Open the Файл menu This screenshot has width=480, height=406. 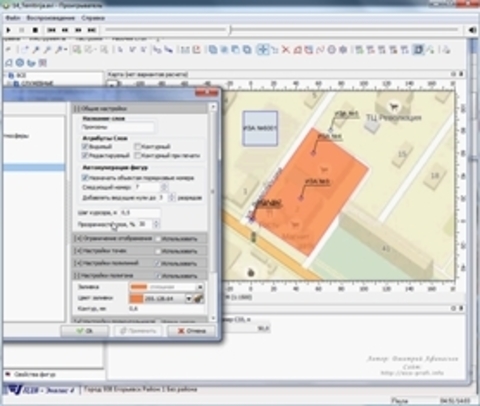13,18
